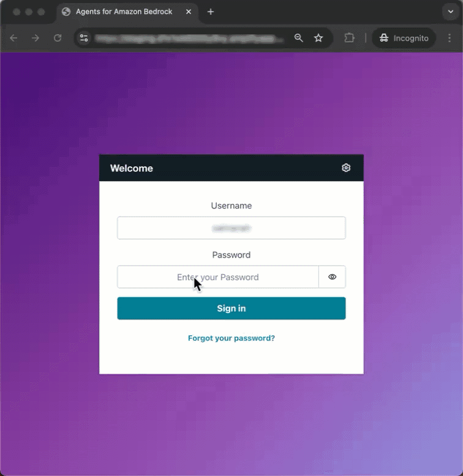The width and height of the screenshot is (463, 476).
Task: Close the Agents for Amazon Bedrock tab
Action: coord(189,12)
